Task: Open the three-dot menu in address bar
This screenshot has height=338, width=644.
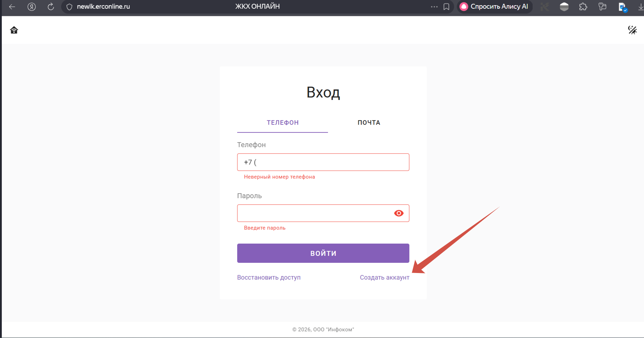Action: [x=434, y=7]
